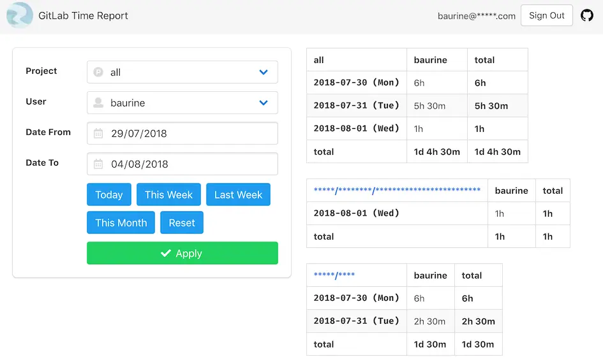This screenshot has height=364, width=603.
Task: Edit the Date To field 04/08/2018
Action: tap(182, 164)
